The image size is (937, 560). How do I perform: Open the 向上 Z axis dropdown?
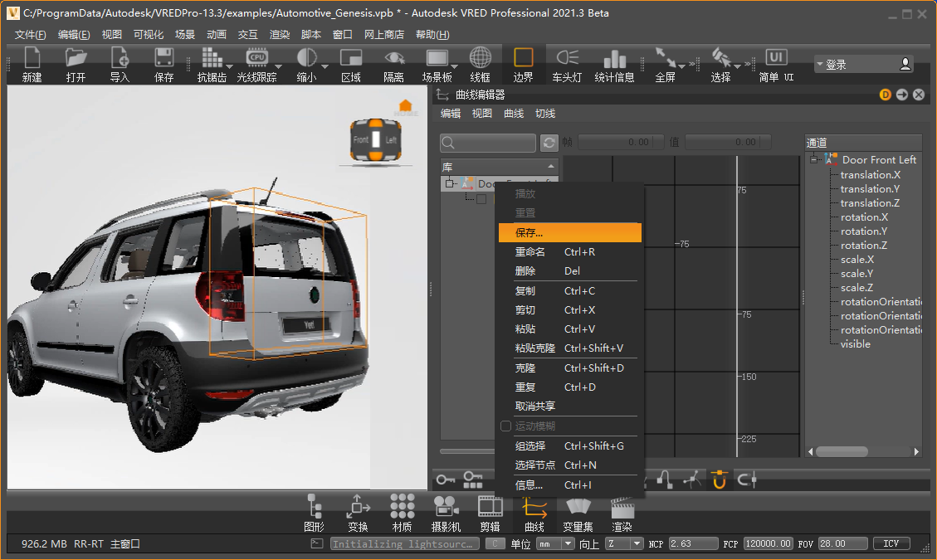pyautogui.click(x=624, y=544)
